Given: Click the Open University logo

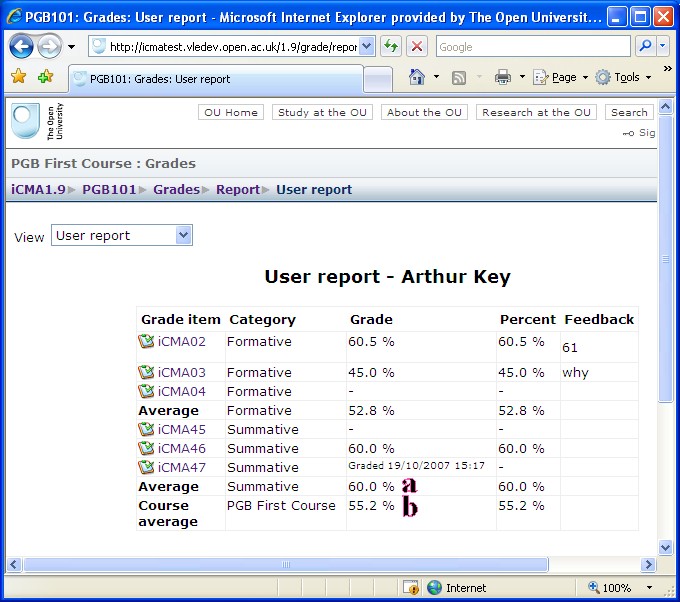Looking at the screenshot, I should [x=37, y=121].
